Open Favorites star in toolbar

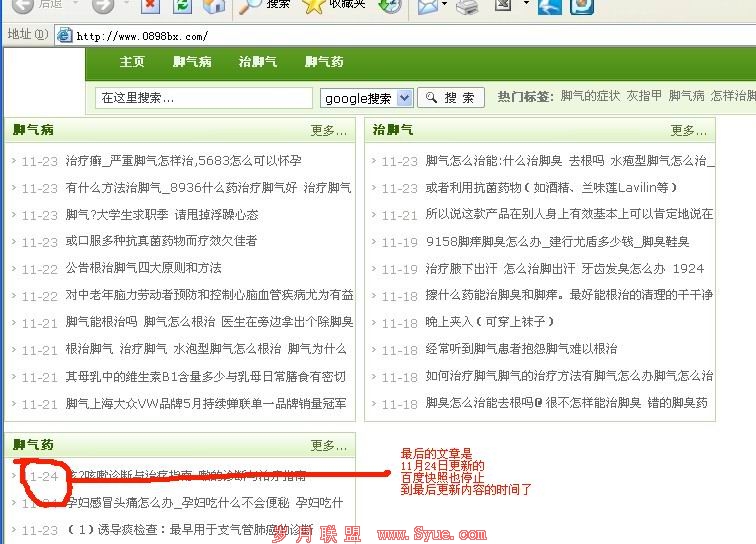(x=314, y=5)
